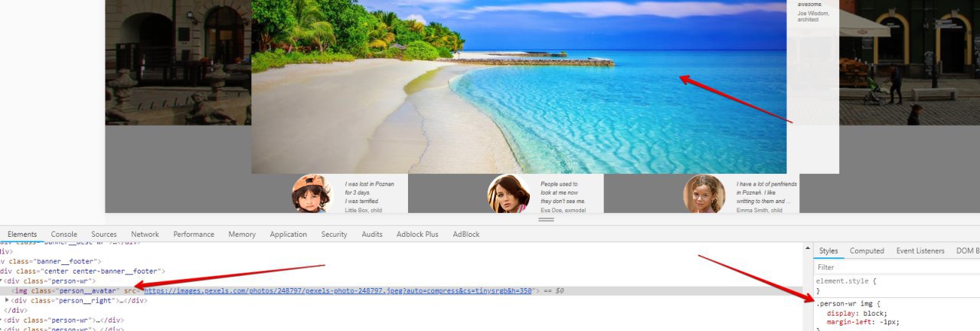This screenshot has height=331, width=980.
Task: Open the Console tab
Action: [x=64, y=234]
